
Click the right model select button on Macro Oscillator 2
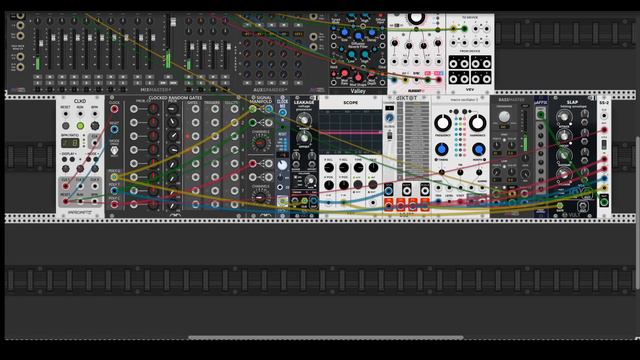464,111
